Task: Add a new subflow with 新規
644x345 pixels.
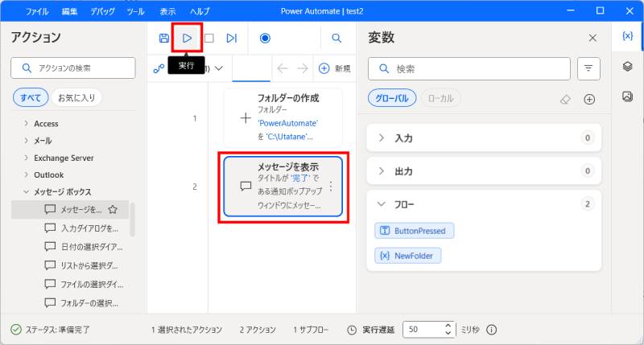Action: point(334,68)
